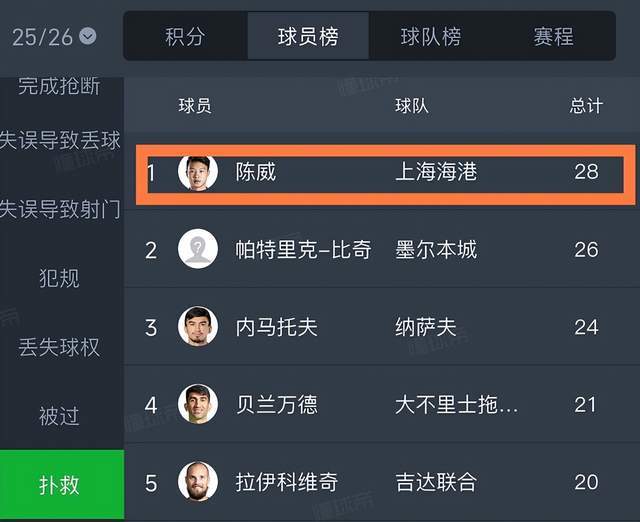
Task: Go to the 赛程 tab
Action: tap(553, 37)
